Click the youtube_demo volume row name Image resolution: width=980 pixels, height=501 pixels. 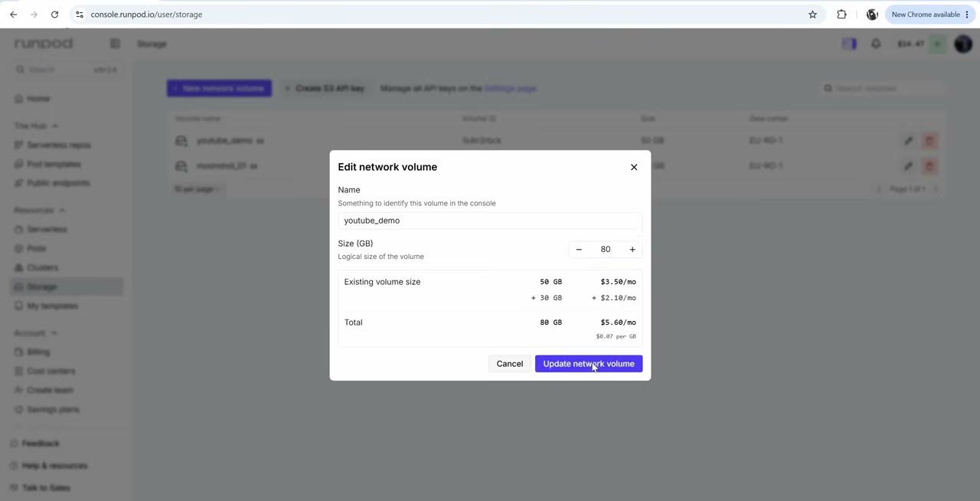click(x=224, y=141)
